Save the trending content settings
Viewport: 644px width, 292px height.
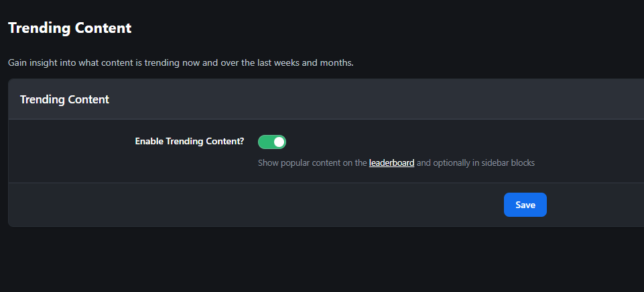pyautogui.click(x=525, y=205)
